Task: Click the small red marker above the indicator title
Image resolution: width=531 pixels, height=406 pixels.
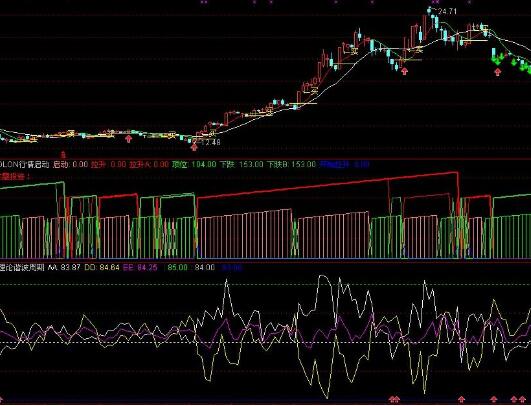Action: click(63, 155)
